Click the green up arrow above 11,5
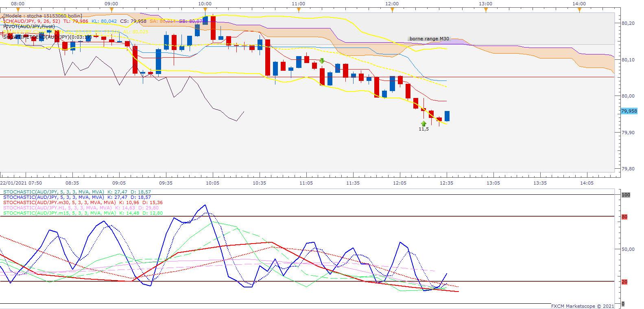 pos(424,123)
